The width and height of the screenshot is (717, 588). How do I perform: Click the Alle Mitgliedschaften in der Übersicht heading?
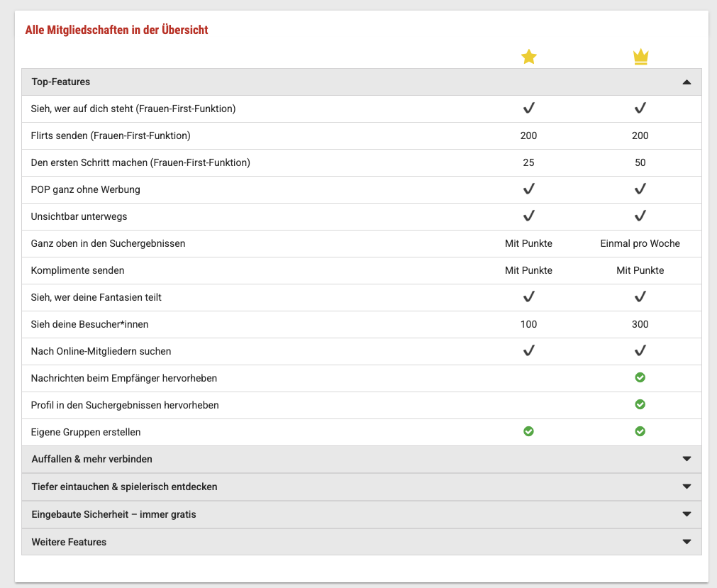(116, 30)
